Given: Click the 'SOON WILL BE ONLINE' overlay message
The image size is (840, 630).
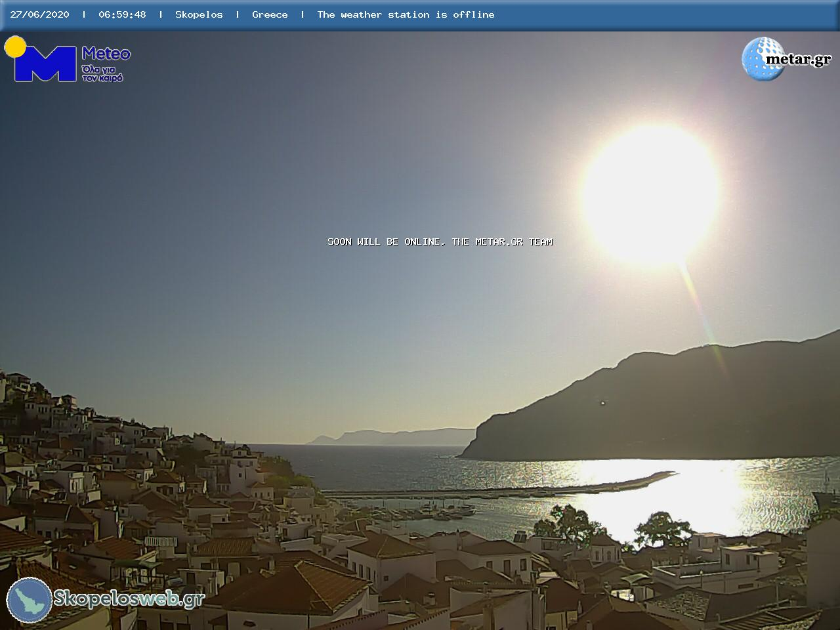Looking at the screenshot, I should (x=440, y=241).
